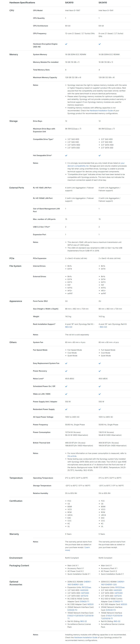Click the Hot Swappable Drive checkmark for SA3610
The image size is (140, 644).
point(66,156)
